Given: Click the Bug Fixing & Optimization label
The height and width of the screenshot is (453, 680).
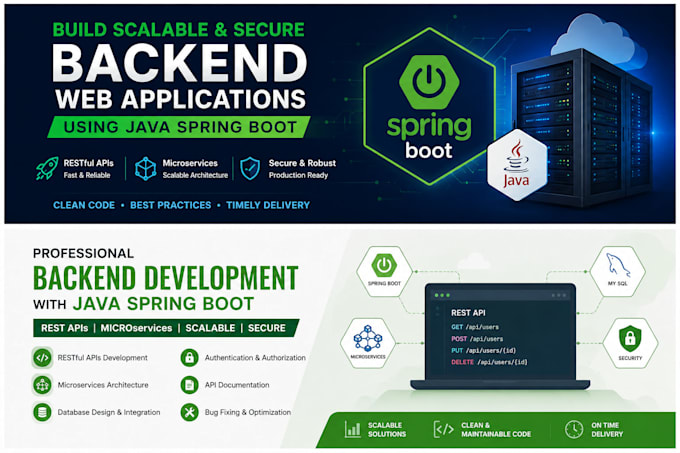Looking at the screenshot, I should (248, 412).
